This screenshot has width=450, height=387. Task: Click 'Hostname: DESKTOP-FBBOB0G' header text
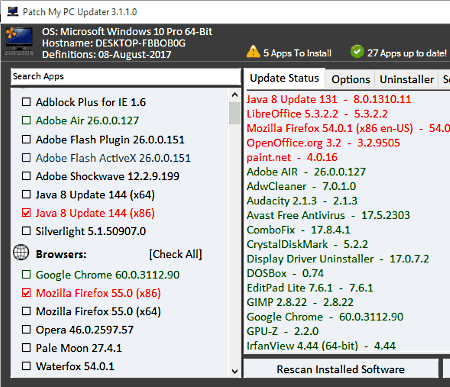tap(114, 43)
